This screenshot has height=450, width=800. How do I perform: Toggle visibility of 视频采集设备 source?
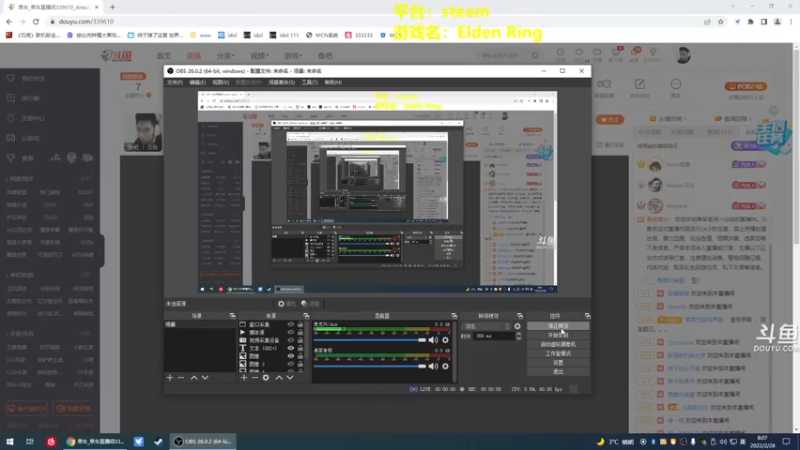pos(290,340)
